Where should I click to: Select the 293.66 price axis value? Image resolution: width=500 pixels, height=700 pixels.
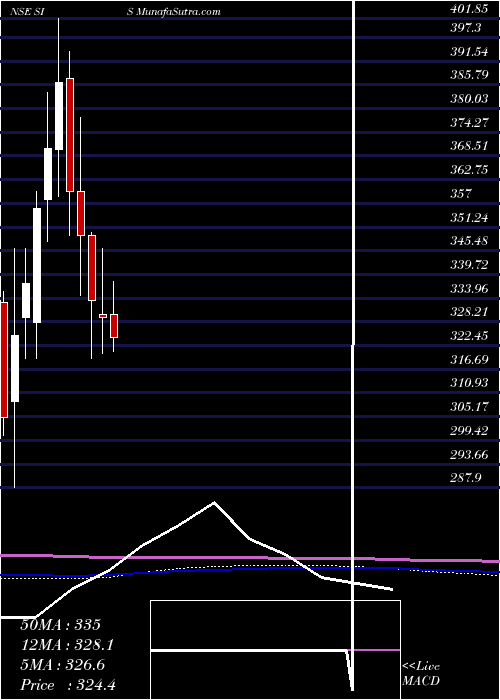470,453
